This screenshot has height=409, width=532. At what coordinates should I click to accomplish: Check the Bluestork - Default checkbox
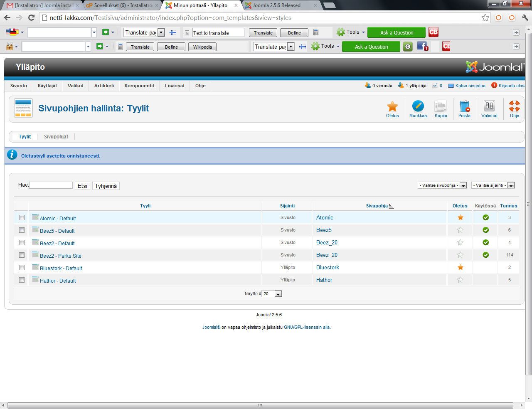22,267
